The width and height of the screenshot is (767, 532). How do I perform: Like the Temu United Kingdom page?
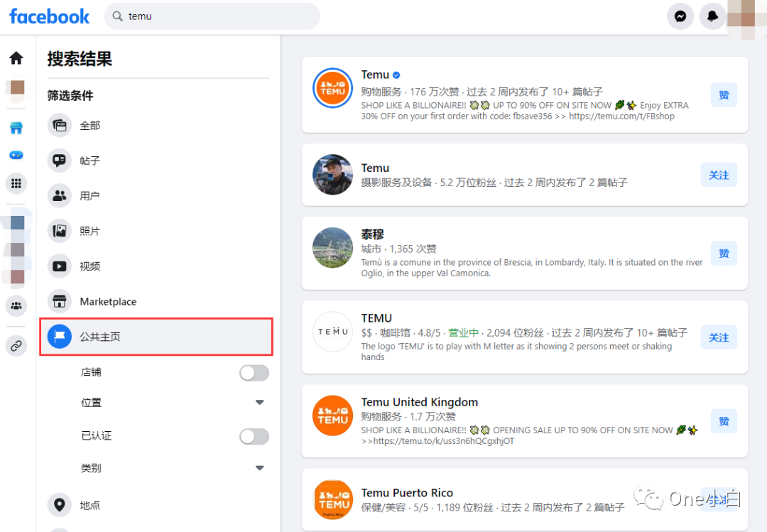(724, 421)
